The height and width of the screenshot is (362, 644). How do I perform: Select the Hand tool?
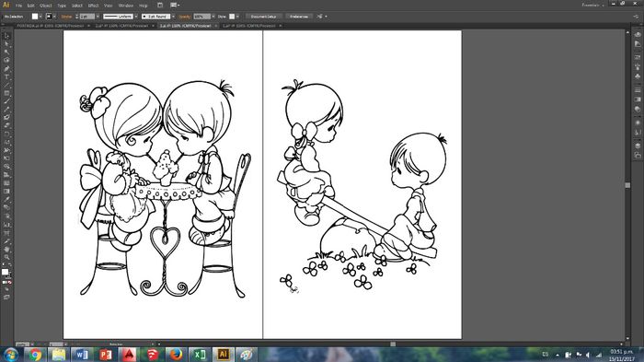click(6, 250)
